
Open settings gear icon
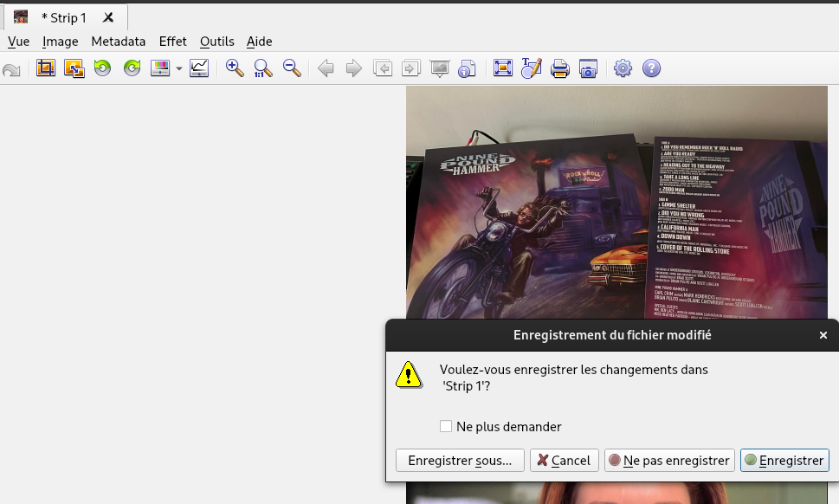[x=623, y=68]
